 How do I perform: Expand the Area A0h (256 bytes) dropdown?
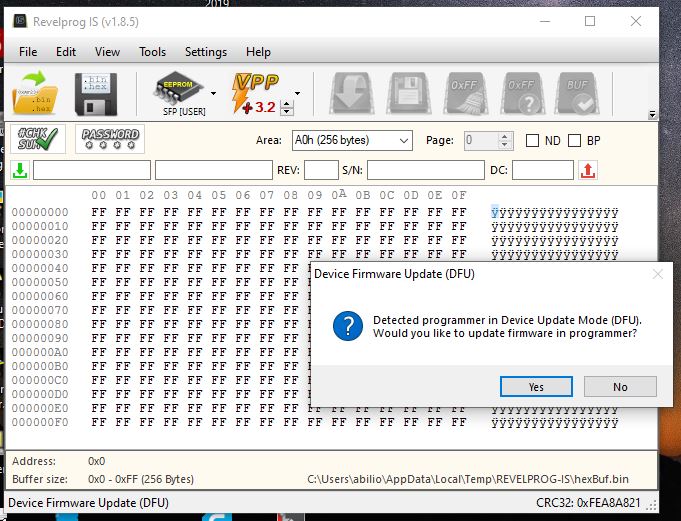pyautogui.click(x=351, y=141)
